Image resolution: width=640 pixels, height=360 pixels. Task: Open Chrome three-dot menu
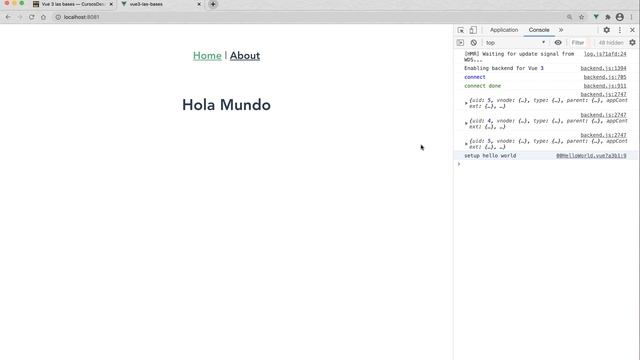[x=631, y=17]
